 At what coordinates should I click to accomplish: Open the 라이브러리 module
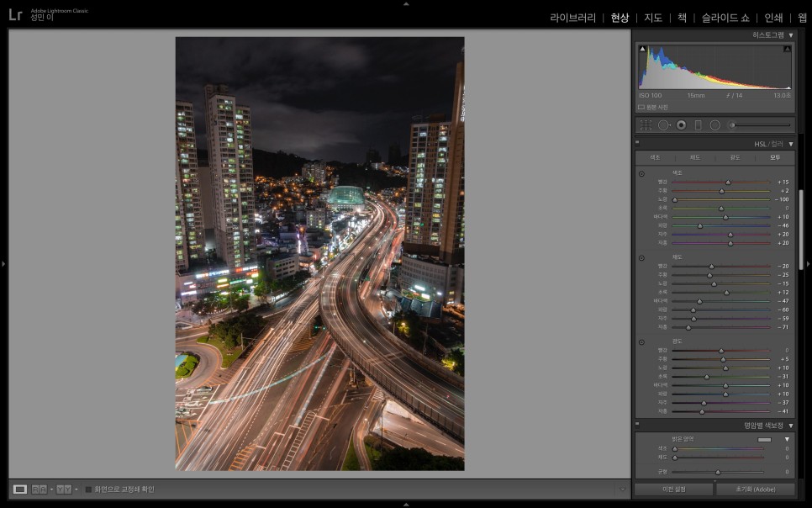(572, 18)
